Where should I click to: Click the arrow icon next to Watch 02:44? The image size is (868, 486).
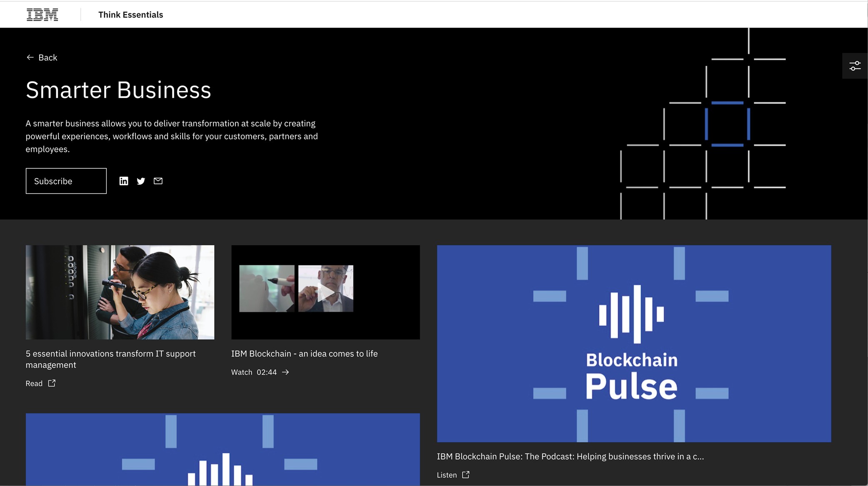coord(285,372)
